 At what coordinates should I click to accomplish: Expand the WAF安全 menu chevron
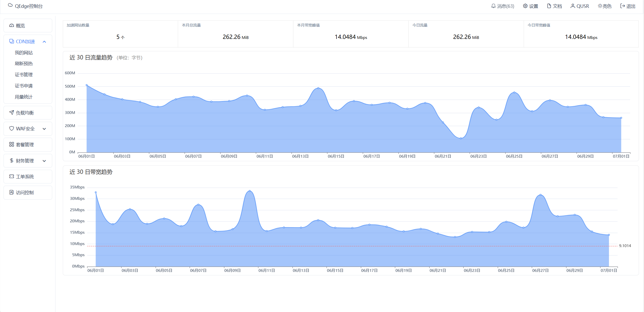coord(44,129)
